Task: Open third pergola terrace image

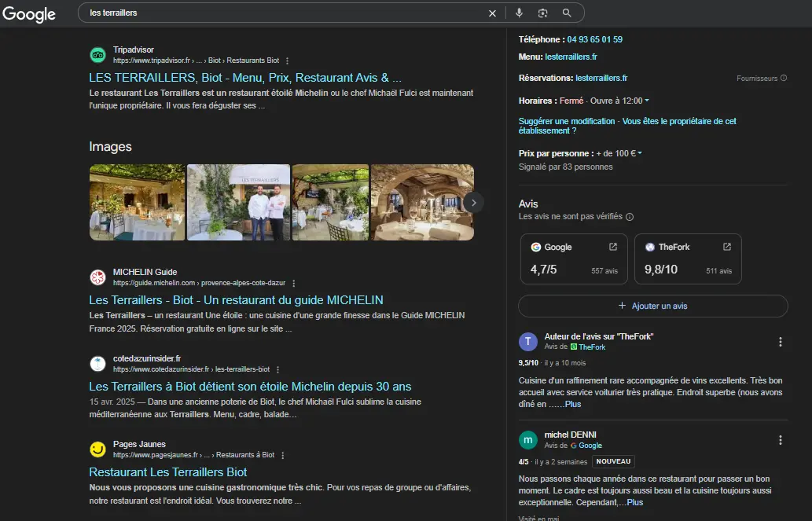Action: click(x=330, y=203)
